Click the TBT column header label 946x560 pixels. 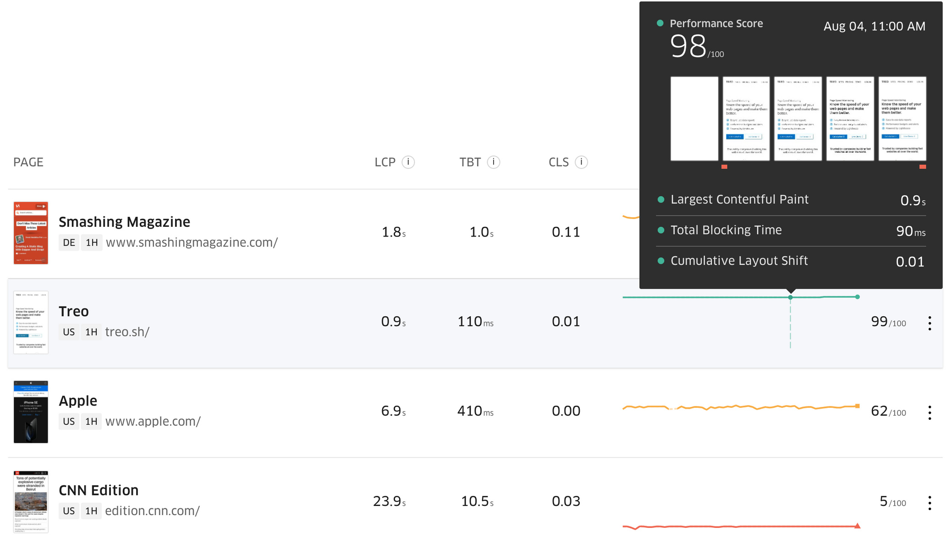coord(470,162)
